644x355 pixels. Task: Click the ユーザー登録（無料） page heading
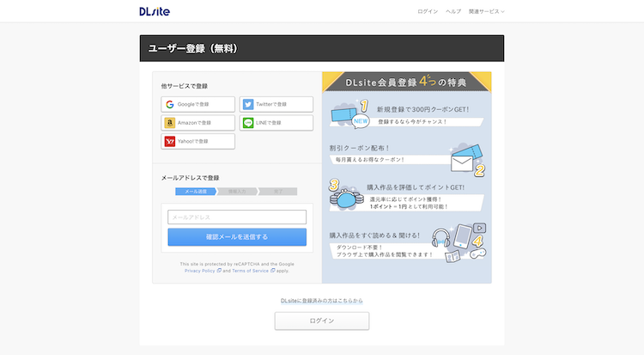(x=193, y=48)
